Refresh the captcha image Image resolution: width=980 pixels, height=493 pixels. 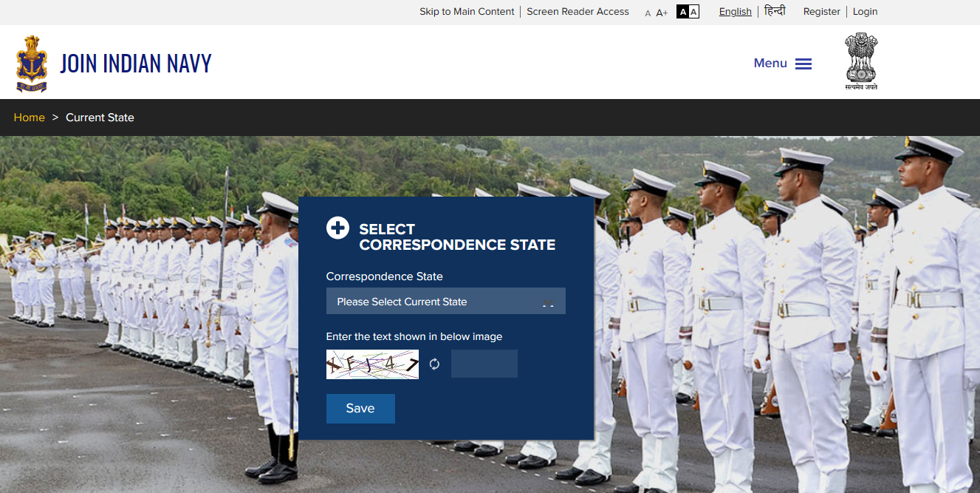click(434, 364)
